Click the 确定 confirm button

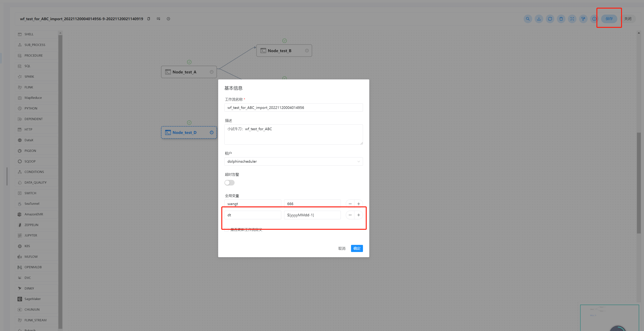(357, 248)
